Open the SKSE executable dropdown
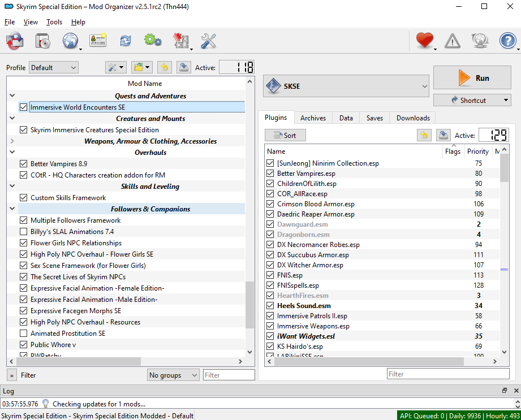 (346, 86)
